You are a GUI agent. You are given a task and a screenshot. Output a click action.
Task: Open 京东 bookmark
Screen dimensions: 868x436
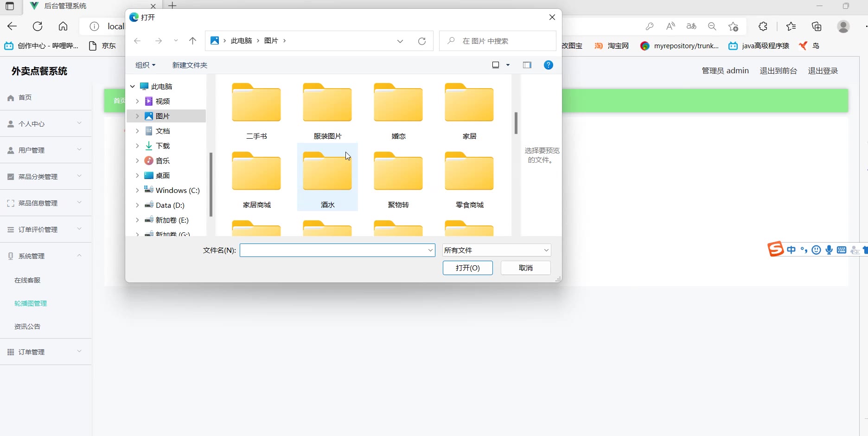click(x=102, y=45)
